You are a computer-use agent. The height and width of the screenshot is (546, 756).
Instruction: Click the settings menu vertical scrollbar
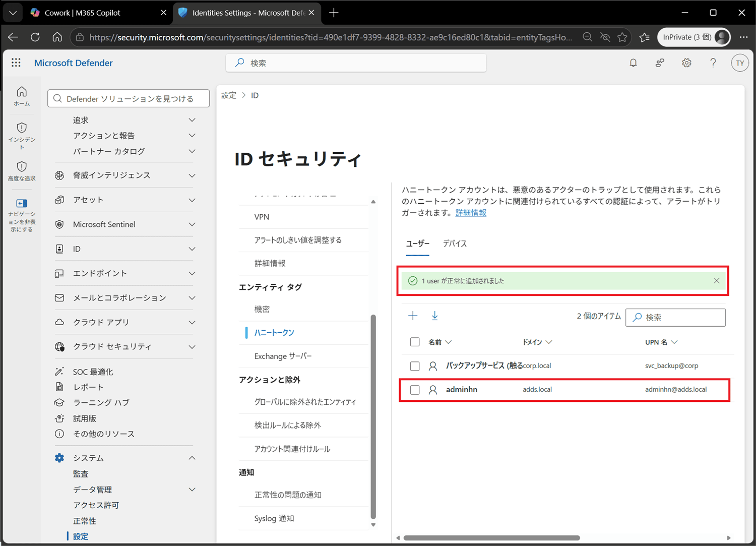tap(373, 416)
